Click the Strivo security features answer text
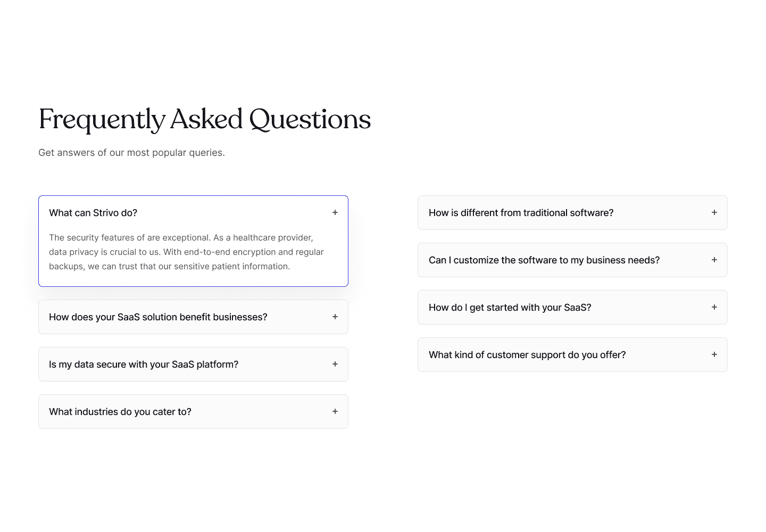The width and height of the screenshot is (766, 532). (x=187, y=252)
